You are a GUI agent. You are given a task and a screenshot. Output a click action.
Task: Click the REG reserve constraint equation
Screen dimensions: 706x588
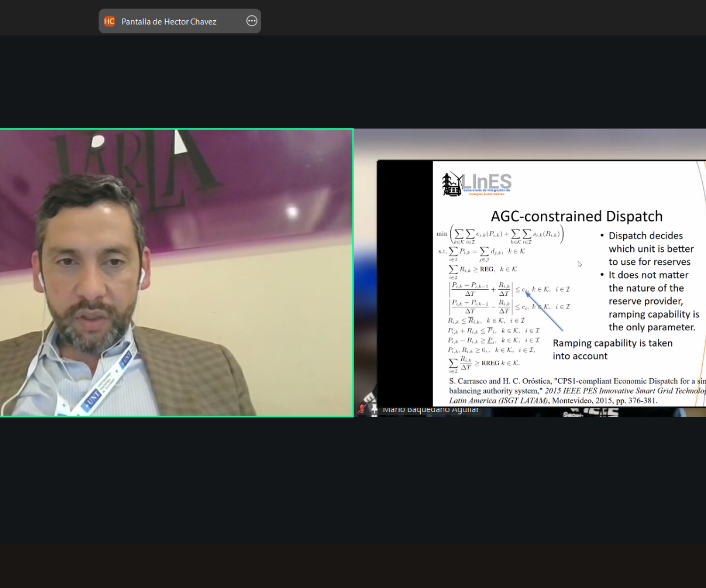(x=482, y=270)
